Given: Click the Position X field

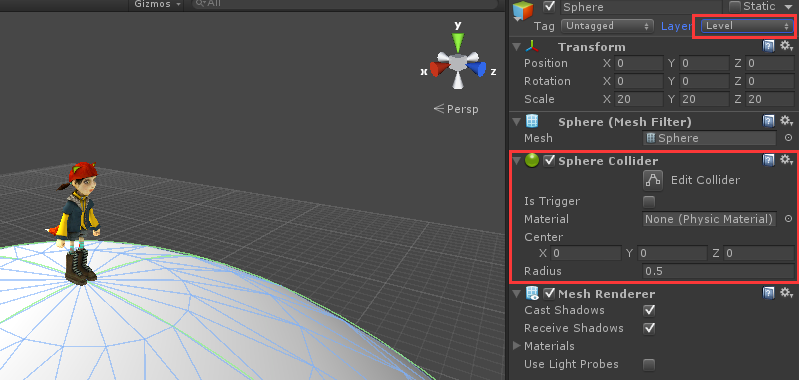Looking at the screenshot, I should [x=638, y=63].
